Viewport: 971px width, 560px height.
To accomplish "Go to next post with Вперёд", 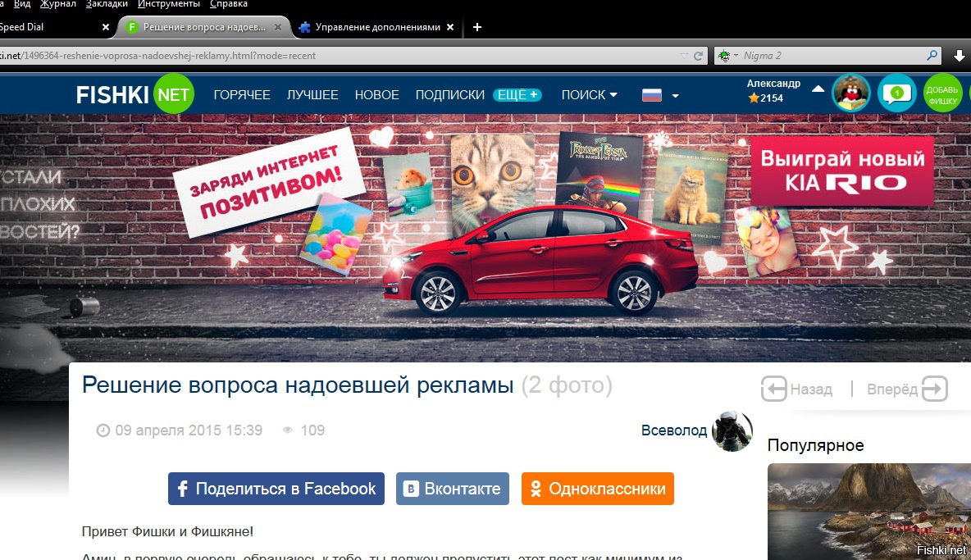I will point(906,389).
